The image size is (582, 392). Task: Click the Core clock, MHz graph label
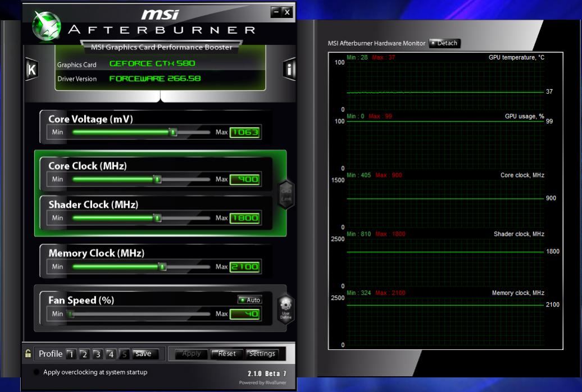[522, 175]
